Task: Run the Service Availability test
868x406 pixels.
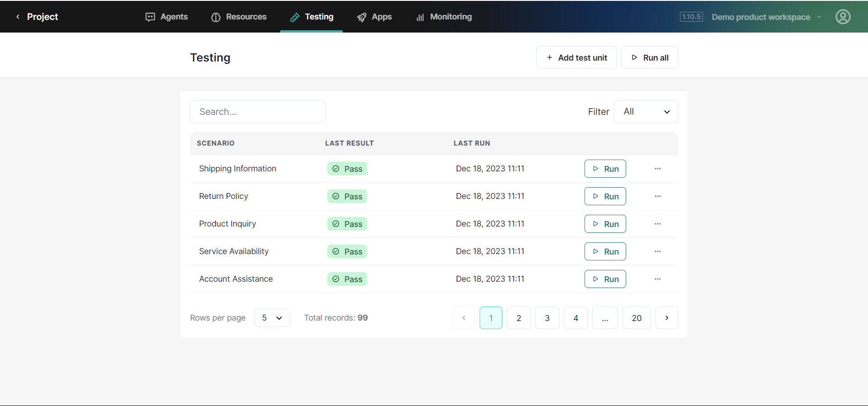Action: pos(605,251)
